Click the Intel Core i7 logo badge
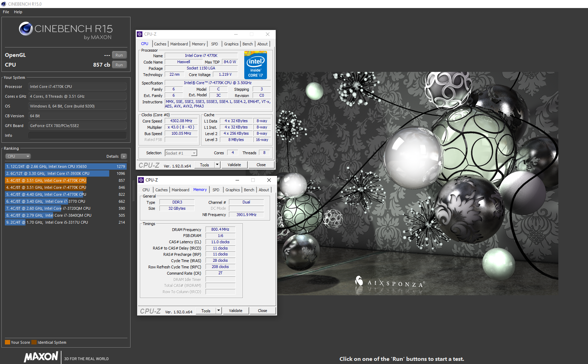This screenshot has width=588, height=364. tap(255, 65)
